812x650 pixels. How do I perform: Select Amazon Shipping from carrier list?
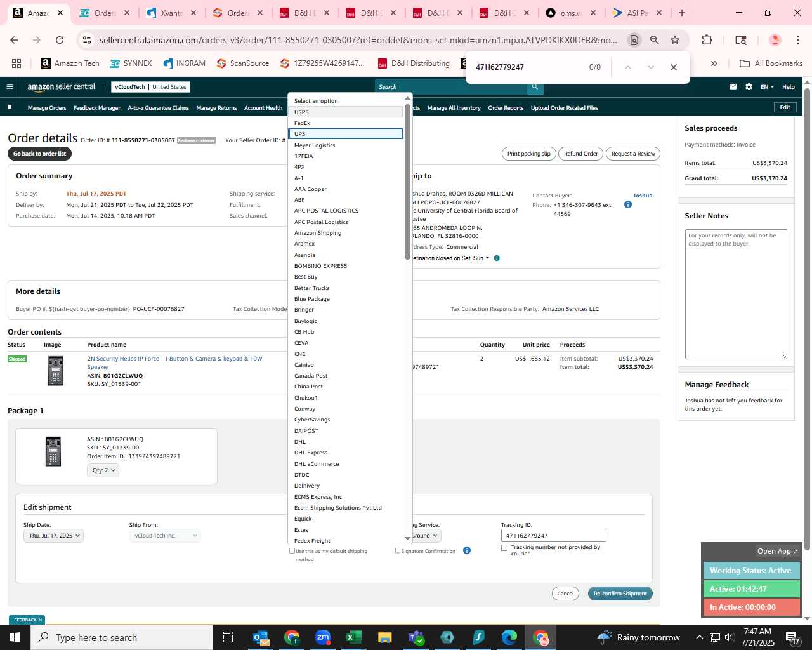tap(346, 233)
